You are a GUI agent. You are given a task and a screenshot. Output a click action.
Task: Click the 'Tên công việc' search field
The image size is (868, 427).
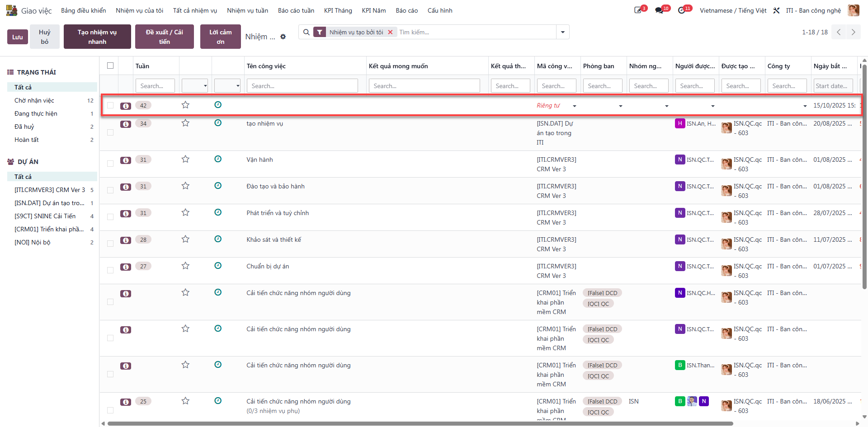pos(302,85)
